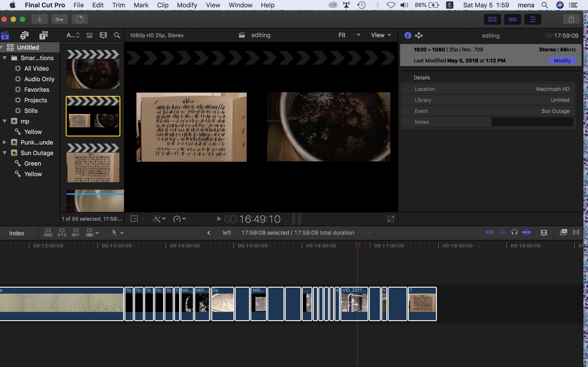
Task: Click the Import Media arrow icon
Action: coord(39,19)
